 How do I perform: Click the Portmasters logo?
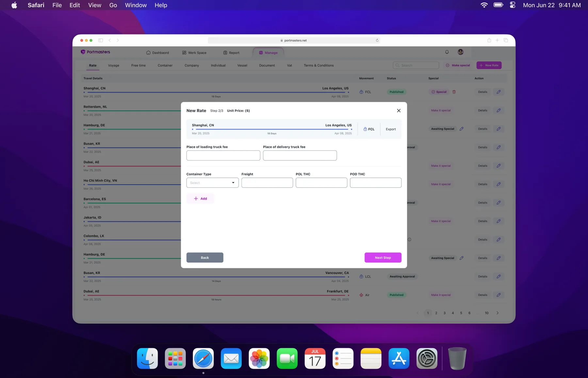(x=95, y=52)
